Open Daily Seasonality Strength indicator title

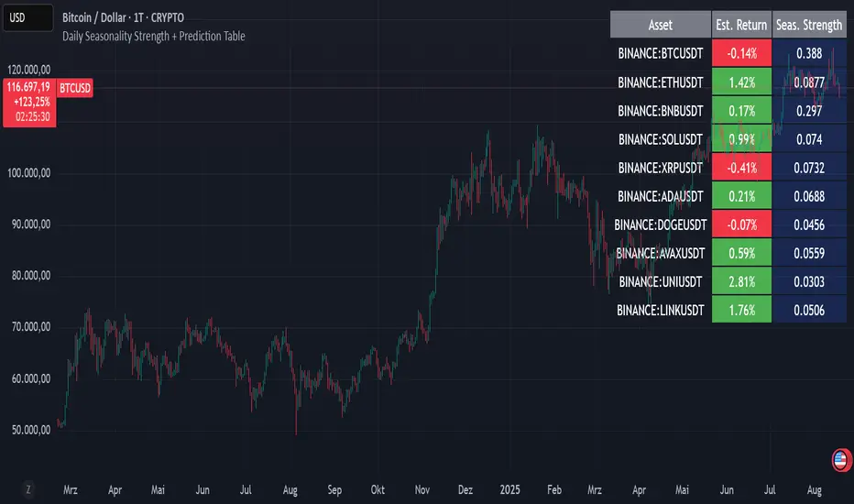tap(154, 36)
